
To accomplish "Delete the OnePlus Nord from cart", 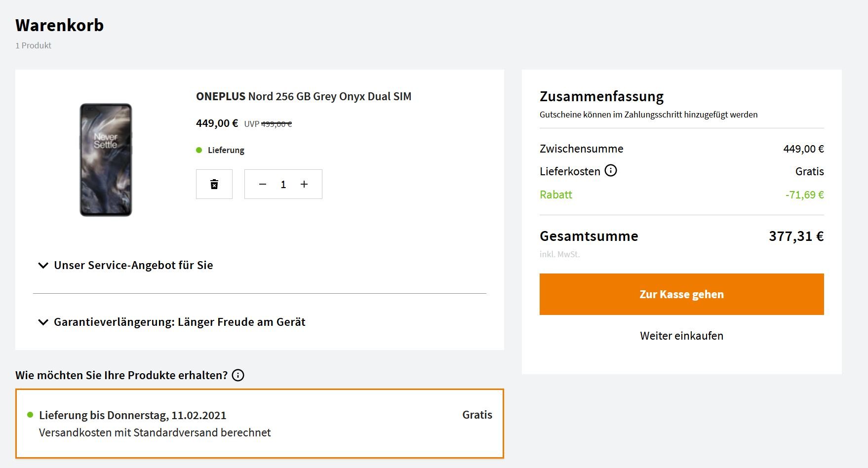I will 214,184.
